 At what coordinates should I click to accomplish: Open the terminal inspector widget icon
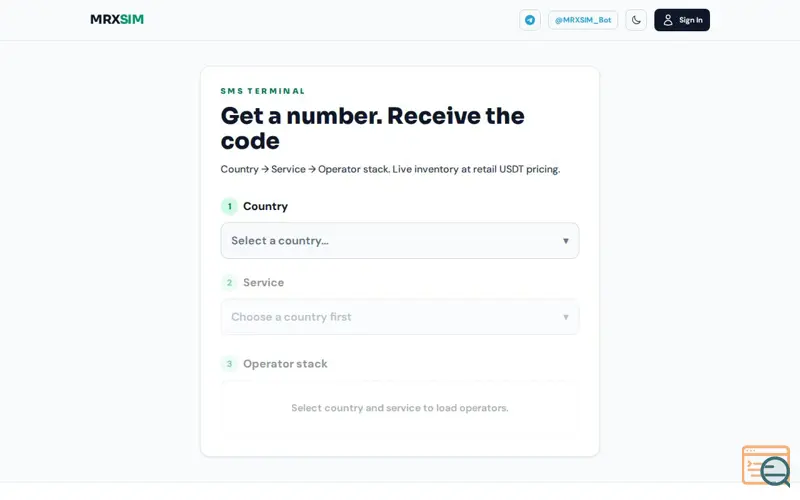click(x=766, y=465)
